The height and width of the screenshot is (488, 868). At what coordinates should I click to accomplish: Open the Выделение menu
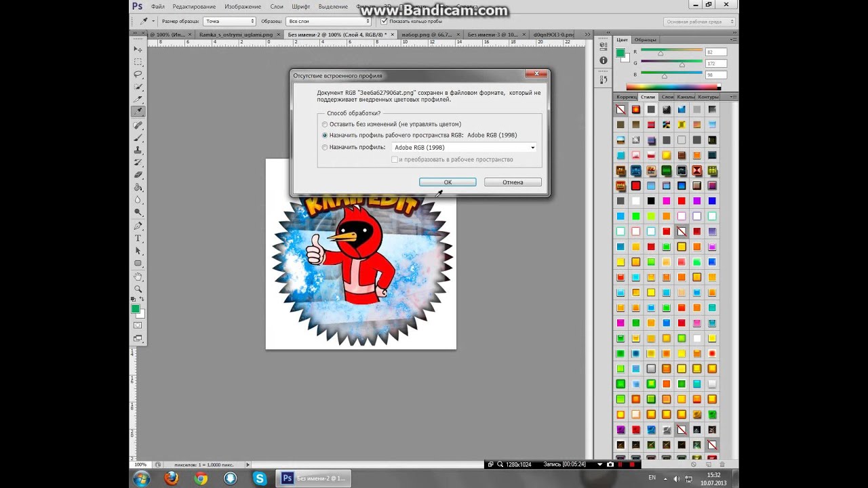coord(334,6)
